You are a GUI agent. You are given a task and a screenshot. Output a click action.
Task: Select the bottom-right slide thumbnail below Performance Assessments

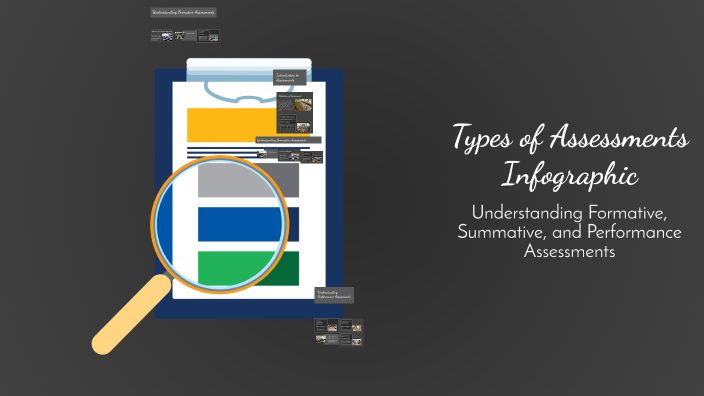click(x=351, y=339)
